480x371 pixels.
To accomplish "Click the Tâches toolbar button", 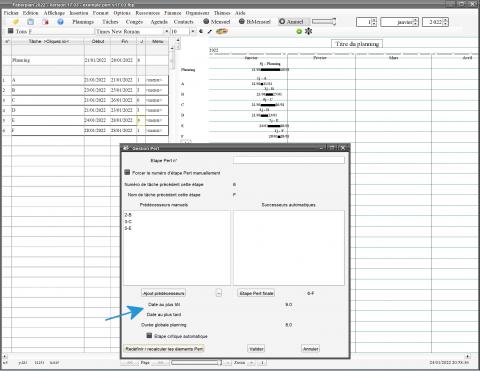I will pyautogui.click(x=110, y=22).
